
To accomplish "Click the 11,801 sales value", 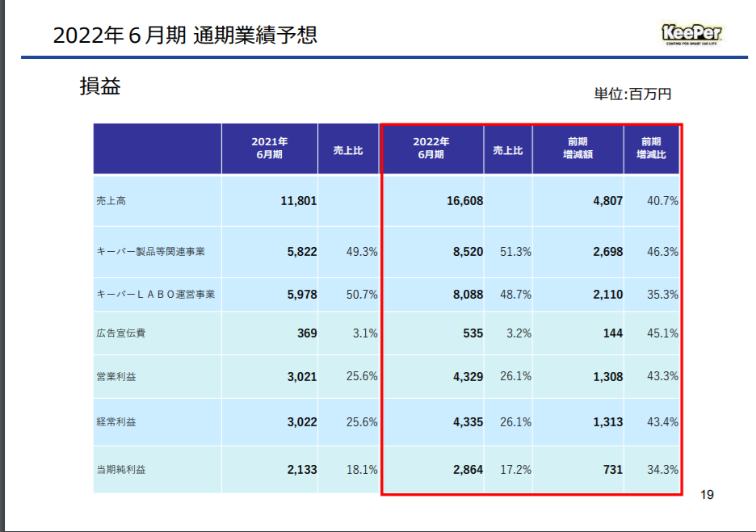I will tap(299, 201).
